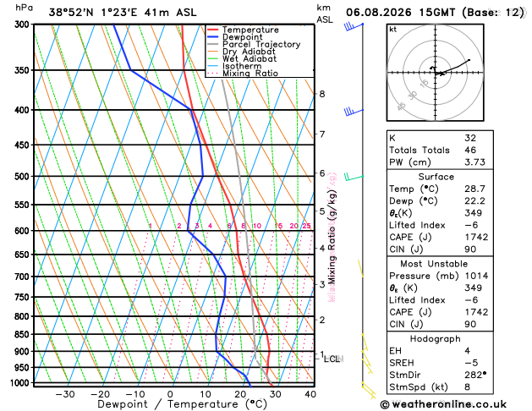
Task: Click the 'LCL' level marker label
Action: (x=332, y=359)
